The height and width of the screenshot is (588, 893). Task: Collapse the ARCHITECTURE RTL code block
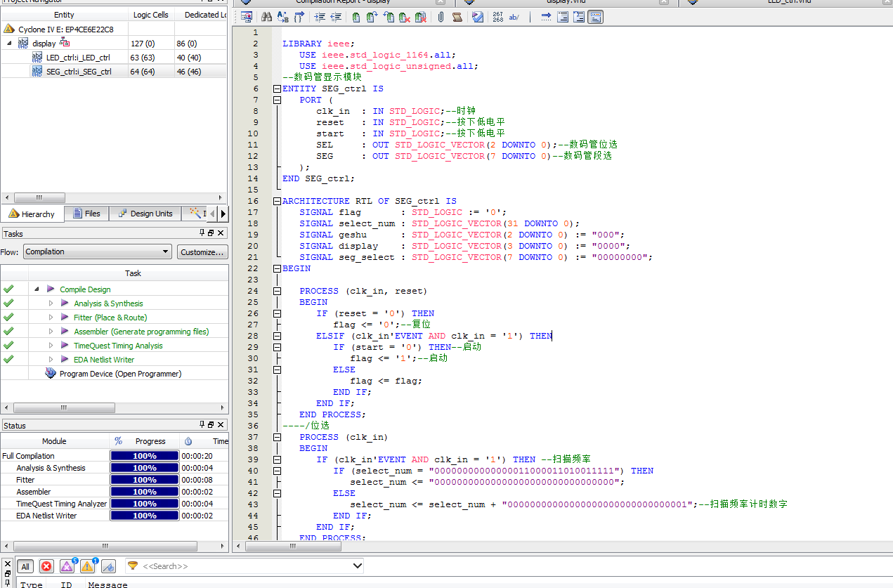[x=277, y=201]
